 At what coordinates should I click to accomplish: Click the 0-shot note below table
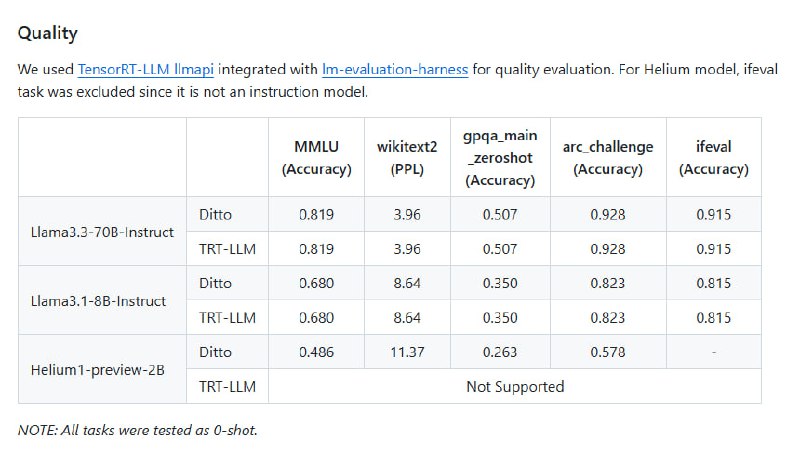(x=138, y=429)
